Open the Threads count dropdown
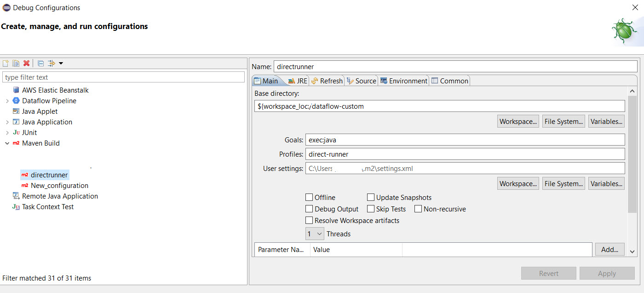Image resolution: width=644 pixels, height=293 pixels. tap(315, 234)
